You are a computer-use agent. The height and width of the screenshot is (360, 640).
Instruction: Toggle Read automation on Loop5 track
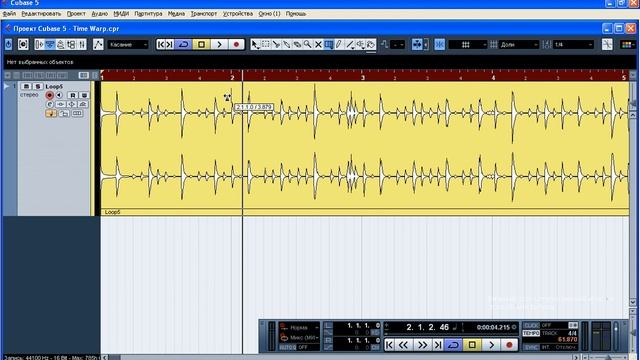coord(73,95)
